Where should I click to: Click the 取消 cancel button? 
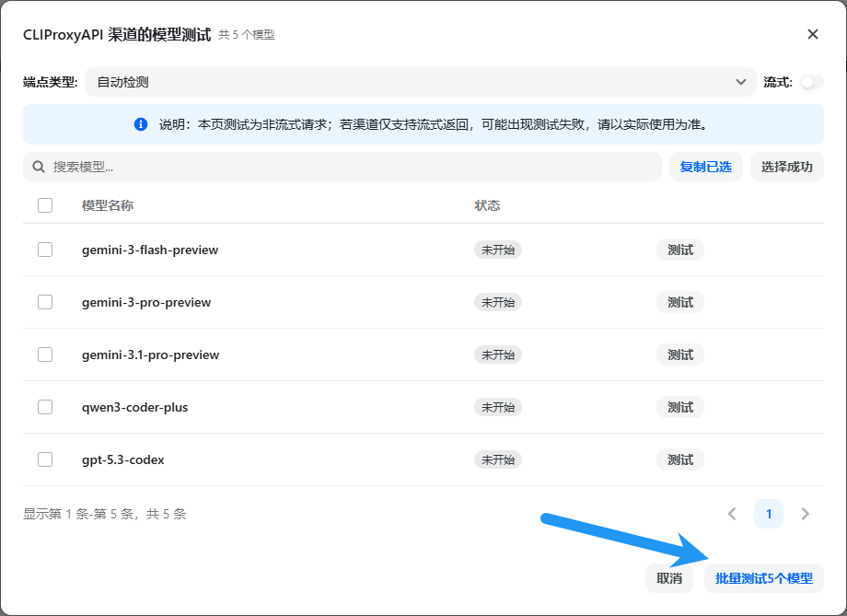point(669,578)
